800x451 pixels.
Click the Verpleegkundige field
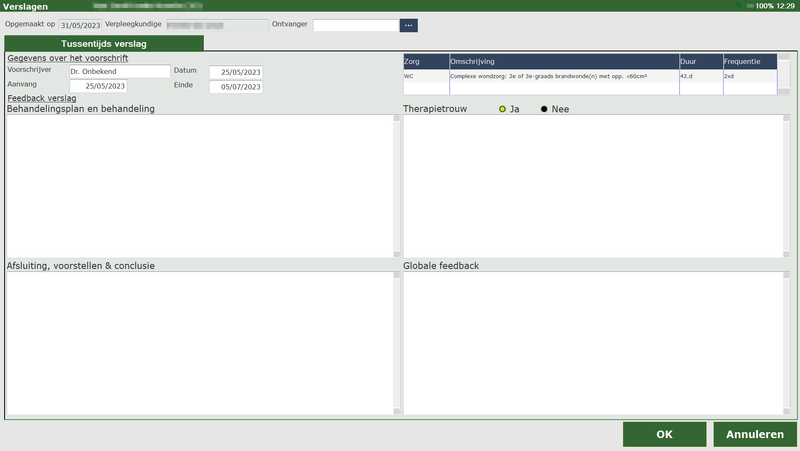click(217, 25)
